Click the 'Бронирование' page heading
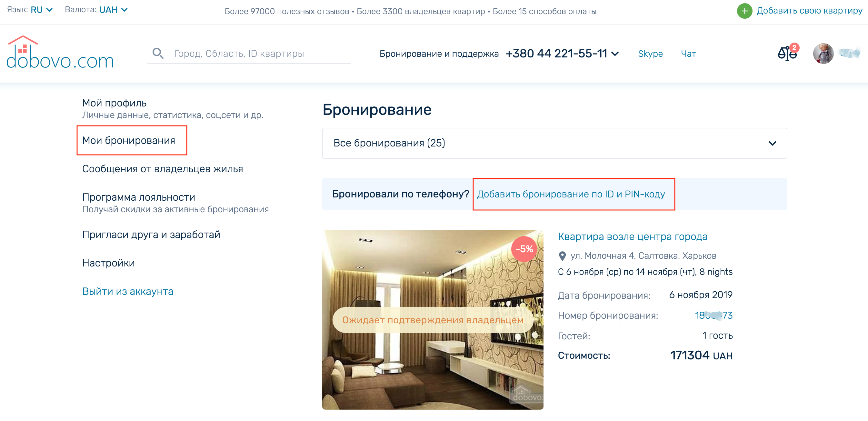 coord(377,109)
